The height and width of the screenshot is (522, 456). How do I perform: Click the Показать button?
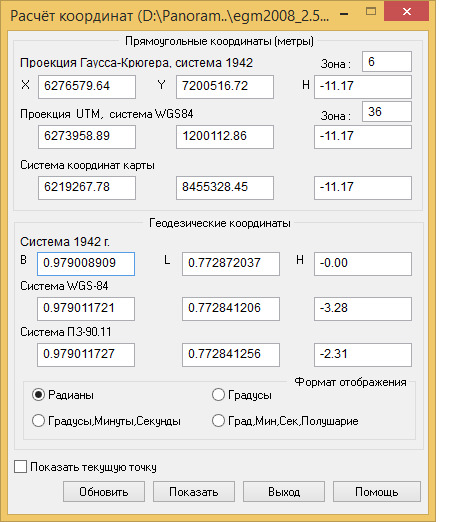click(x=194, y=491)
